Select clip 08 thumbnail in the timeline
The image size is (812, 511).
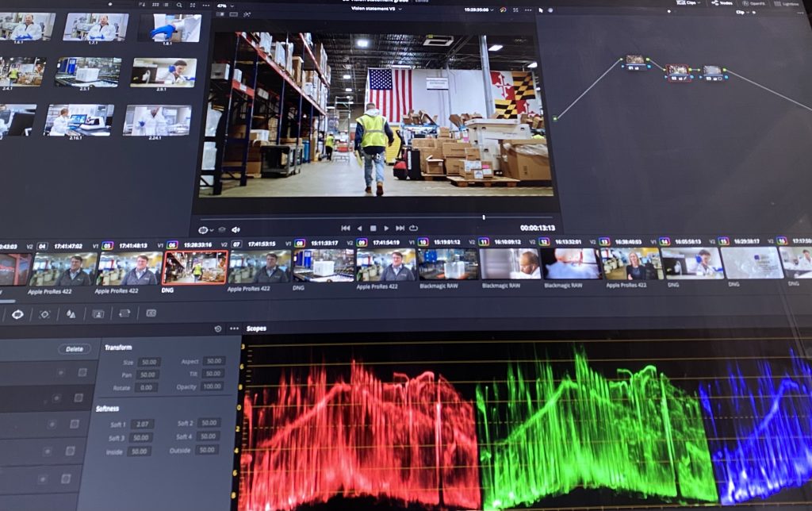click(x=324, y=266)
